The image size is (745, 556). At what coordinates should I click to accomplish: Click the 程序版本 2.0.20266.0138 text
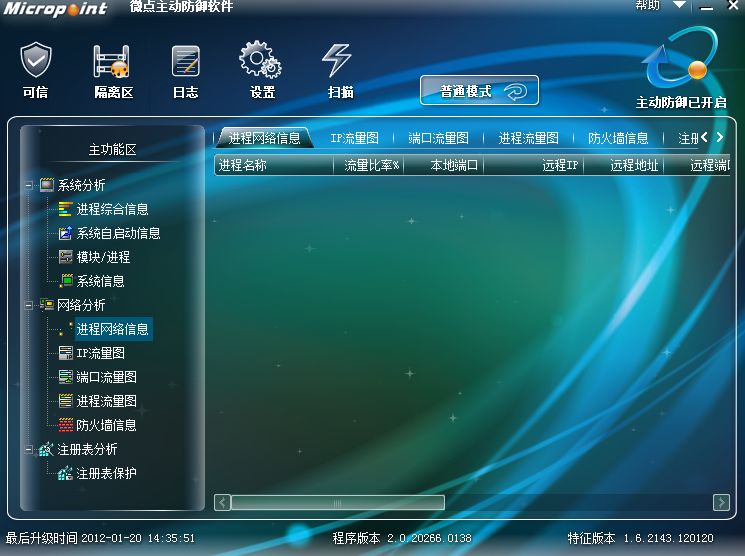point(402,538)
